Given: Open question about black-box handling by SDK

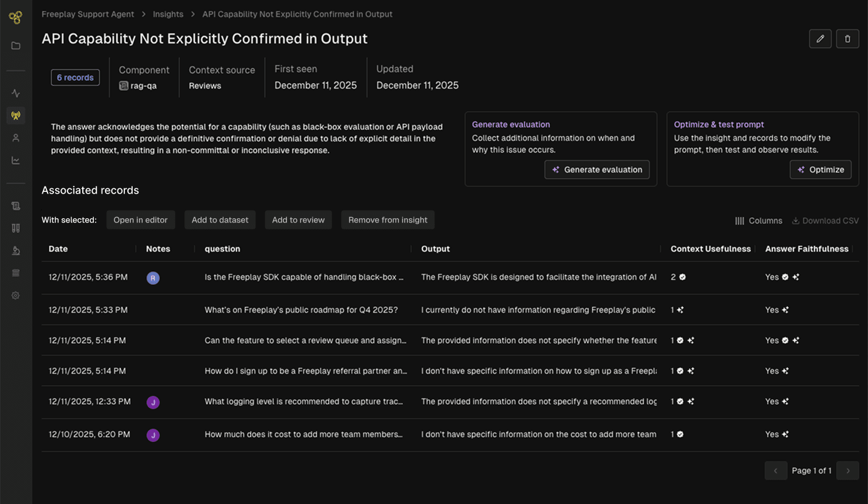Looking at the screenshot, I should (x=304, y=277).
